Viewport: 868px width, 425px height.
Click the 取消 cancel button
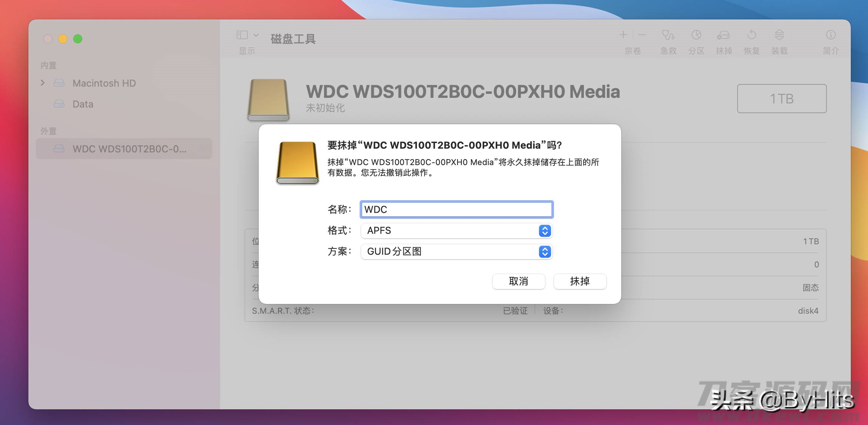pyautogui.click(x=518, y=281)
